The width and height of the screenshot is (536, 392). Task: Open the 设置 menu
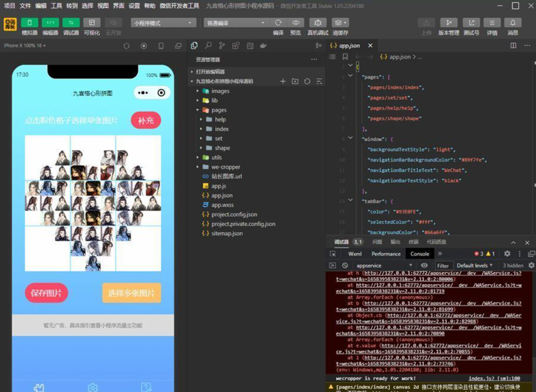point(134,6)
